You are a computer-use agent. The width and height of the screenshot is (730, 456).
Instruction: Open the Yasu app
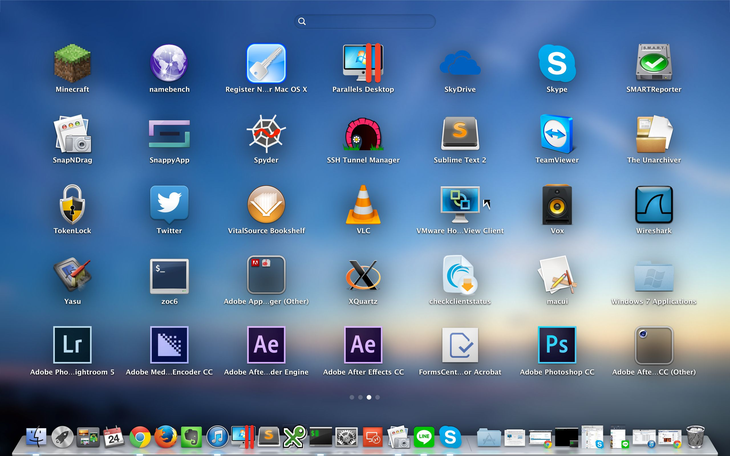(x=72, y=275)
